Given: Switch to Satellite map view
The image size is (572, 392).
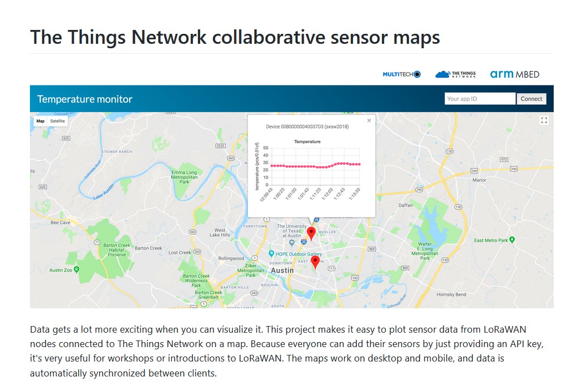Looking at the screenshot, I should 57,121.
